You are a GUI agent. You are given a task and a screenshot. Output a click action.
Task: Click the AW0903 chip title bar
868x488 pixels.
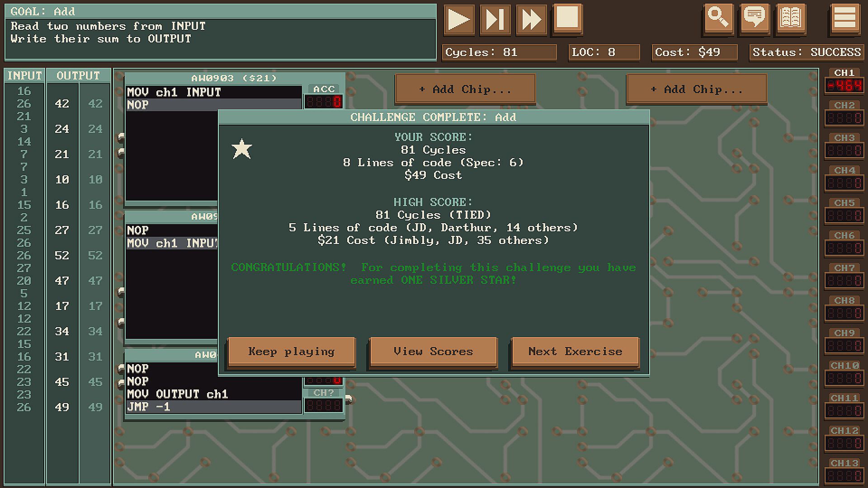[x=234, y=78]
